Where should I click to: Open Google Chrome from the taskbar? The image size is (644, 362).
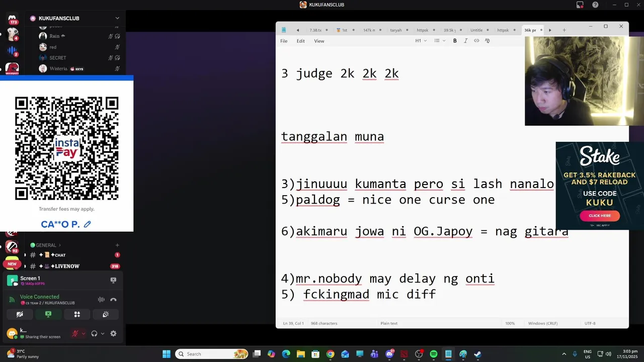(330, 354)
